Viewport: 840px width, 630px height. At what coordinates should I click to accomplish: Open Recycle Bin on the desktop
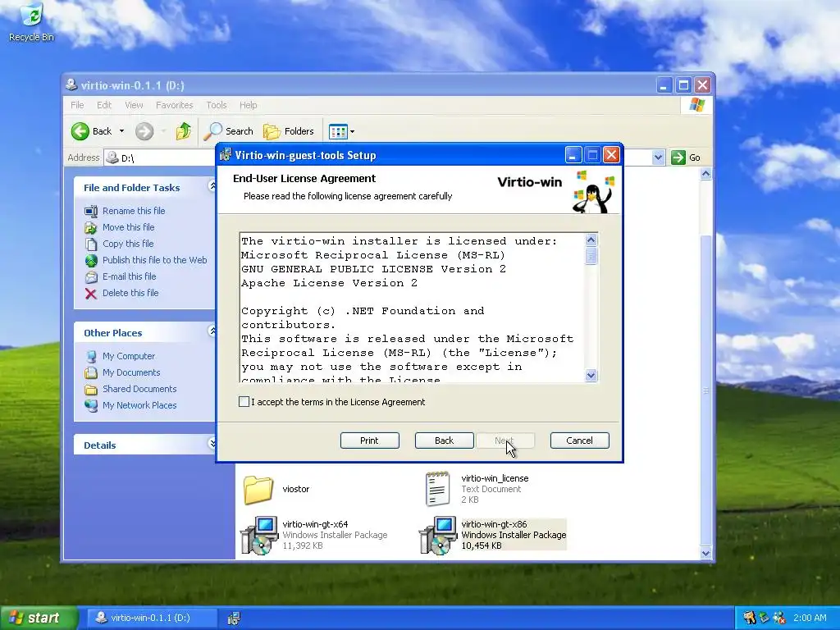pyautogui.click(x=32, y=22)
